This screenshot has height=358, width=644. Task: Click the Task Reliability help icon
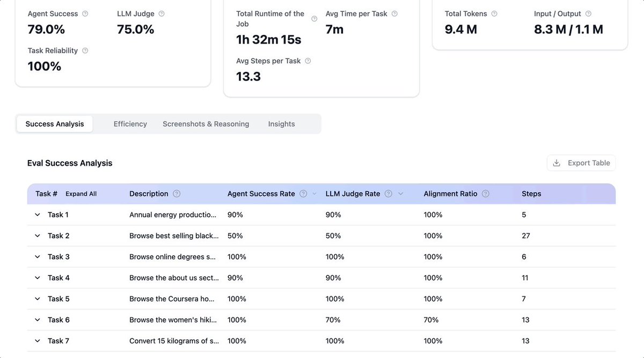(x=85, y=50)
